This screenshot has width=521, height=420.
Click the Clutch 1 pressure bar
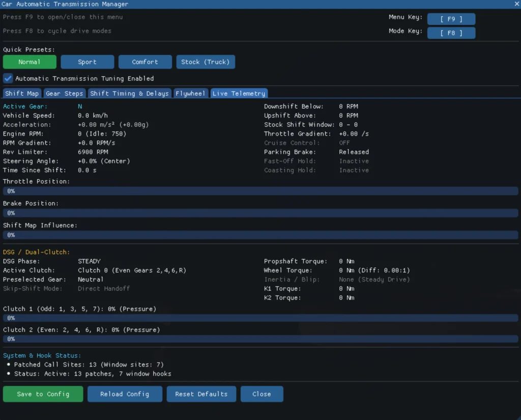click(x=260, y=318)
